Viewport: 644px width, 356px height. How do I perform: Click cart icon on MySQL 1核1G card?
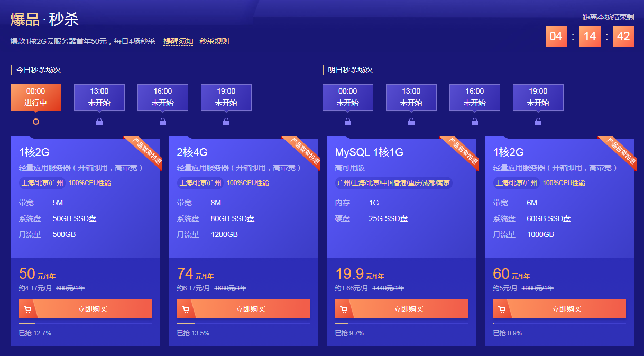[344, 309]
